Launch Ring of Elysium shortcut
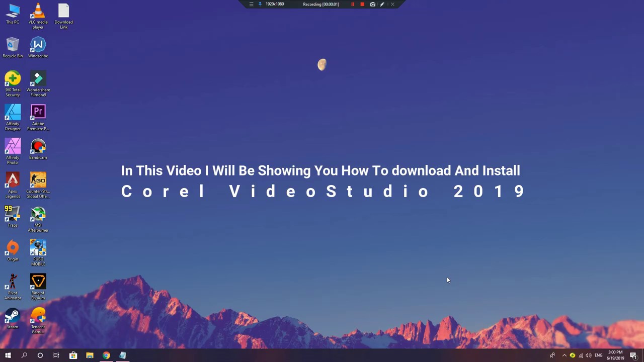The height and width of the screenshot is (362, 644). [x=38, y=287]
